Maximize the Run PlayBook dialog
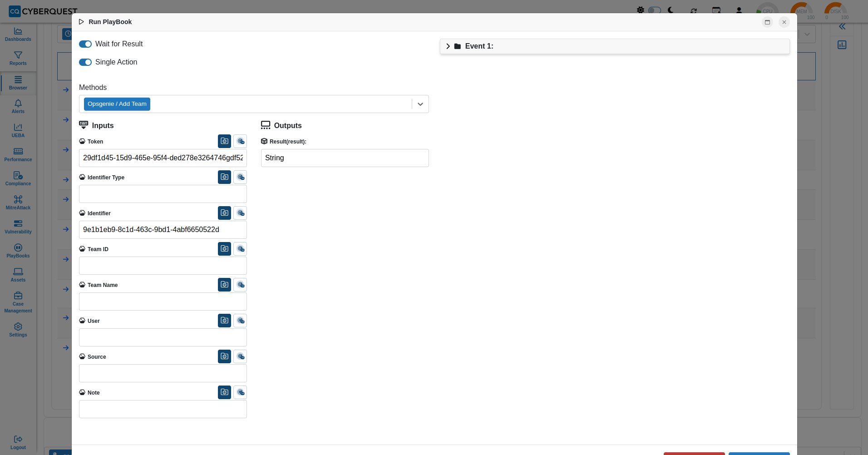 767,22
